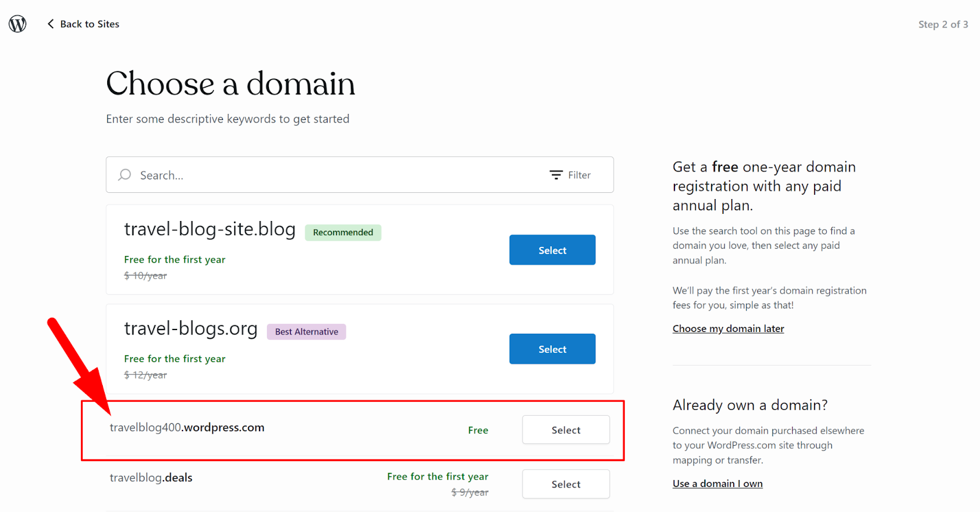Select travel-blog-site.blog domain

552,250
